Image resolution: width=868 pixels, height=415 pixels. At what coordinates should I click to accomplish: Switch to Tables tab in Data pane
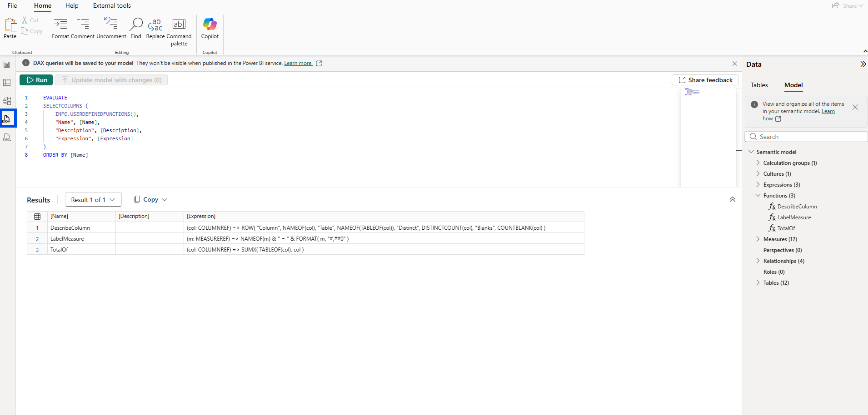(759, 85)
